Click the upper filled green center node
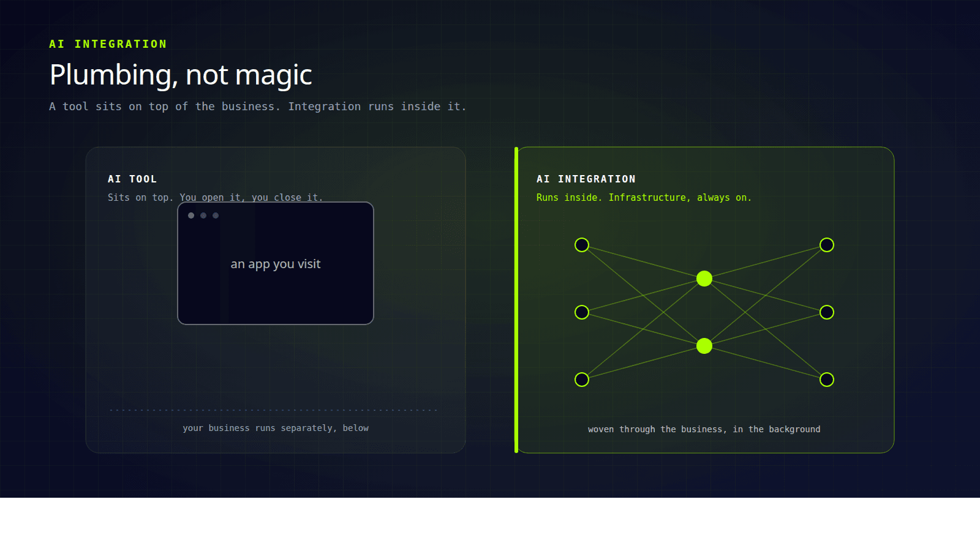This screenshot has height=551, width=980. click(x=704, y=279)
